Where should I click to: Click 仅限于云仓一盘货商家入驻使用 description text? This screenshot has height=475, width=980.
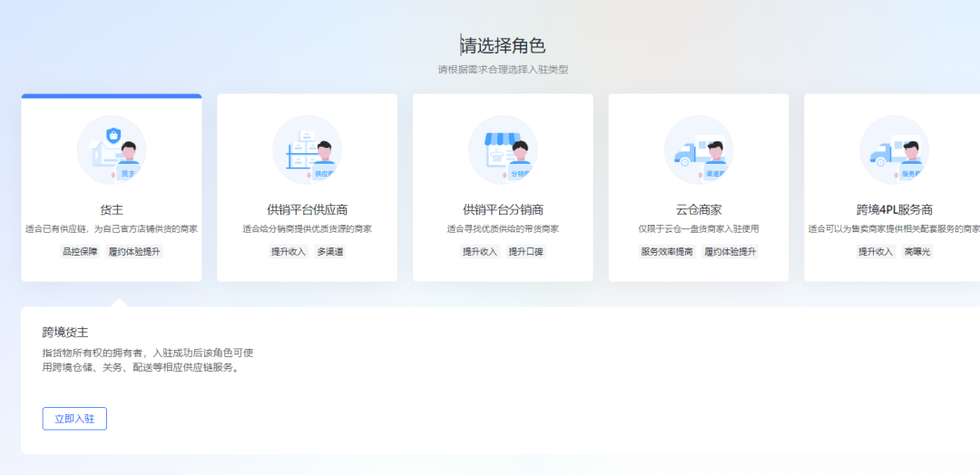coord(698,229)
